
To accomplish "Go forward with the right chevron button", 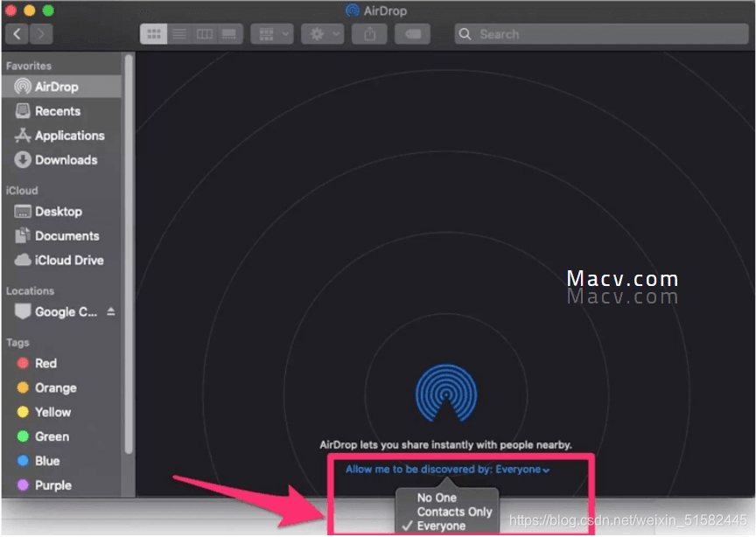I will point(41,34).
